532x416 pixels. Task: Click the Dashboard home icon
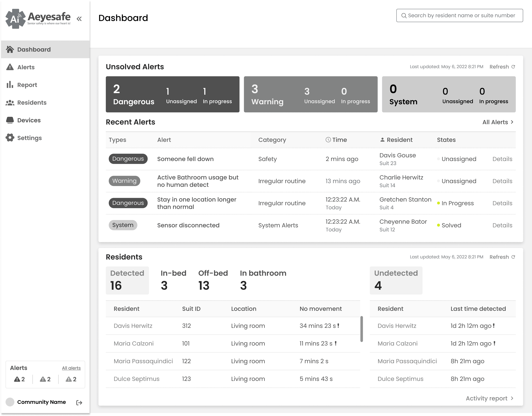pyautogui.click(x=10, y=49)
